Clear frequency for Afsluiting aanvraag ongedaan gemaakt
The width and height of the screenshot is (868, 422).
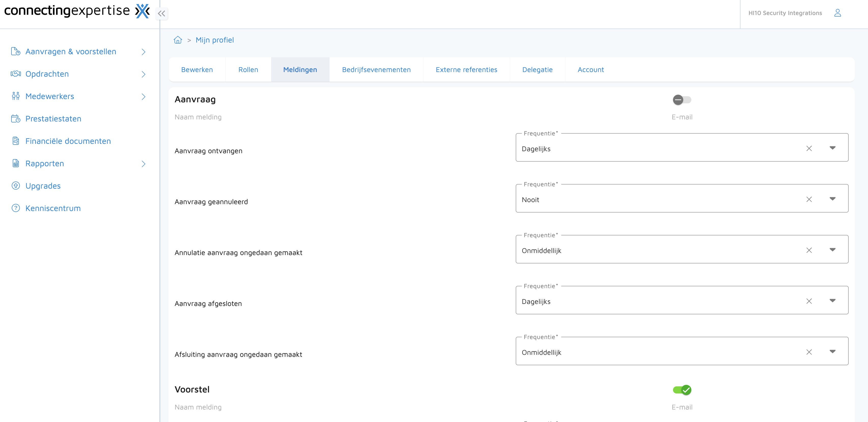coord(809,352)
